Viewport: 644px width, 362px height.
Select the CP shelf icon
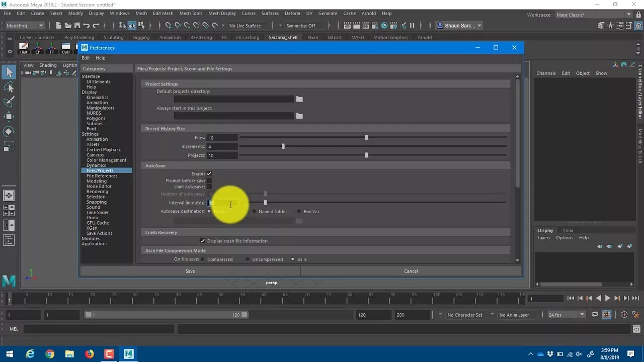pyautogui.click(x=38, y=48)
